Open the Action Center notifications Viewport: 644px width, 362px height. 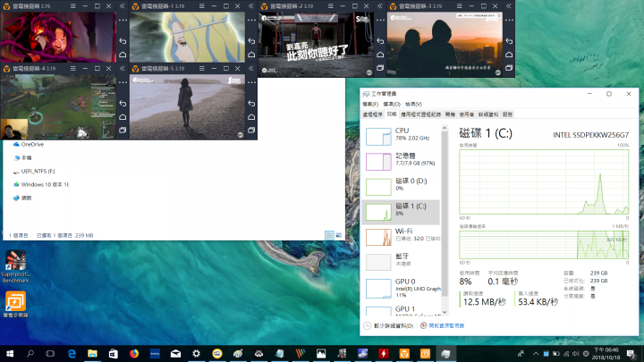631,353
